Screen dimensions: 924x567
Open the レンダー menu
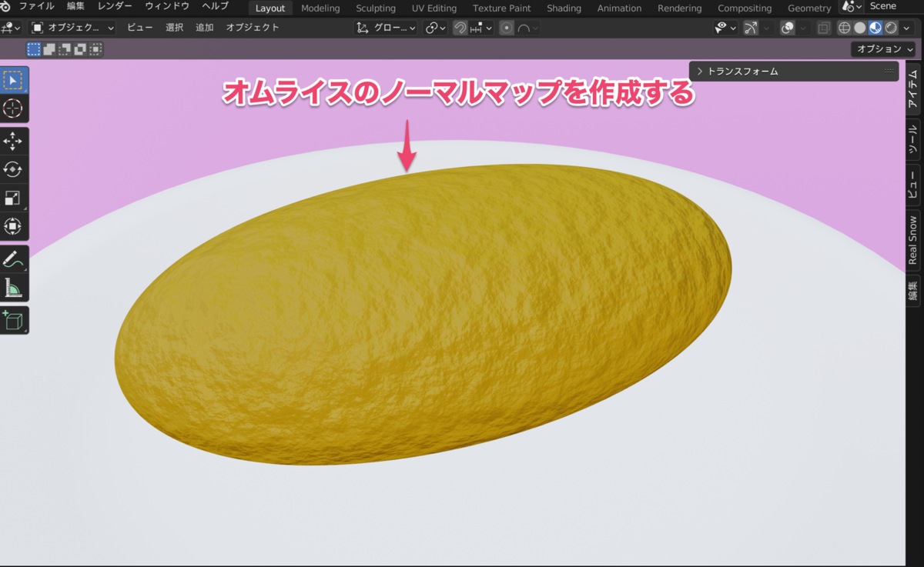(115, 7)
